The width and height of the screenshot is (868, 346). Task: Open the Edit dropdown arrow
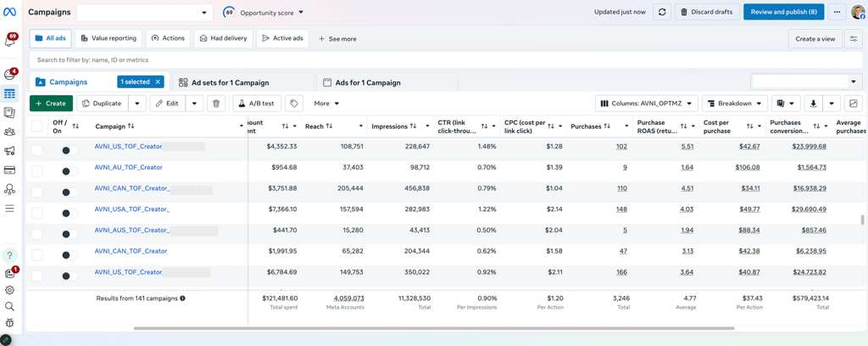tap(194, 103)
